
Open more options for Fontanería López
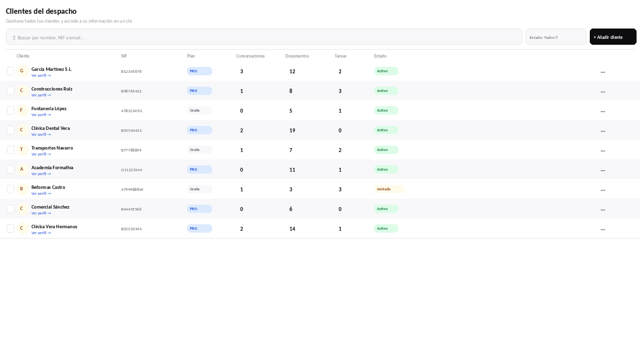[x=603, y=111]
